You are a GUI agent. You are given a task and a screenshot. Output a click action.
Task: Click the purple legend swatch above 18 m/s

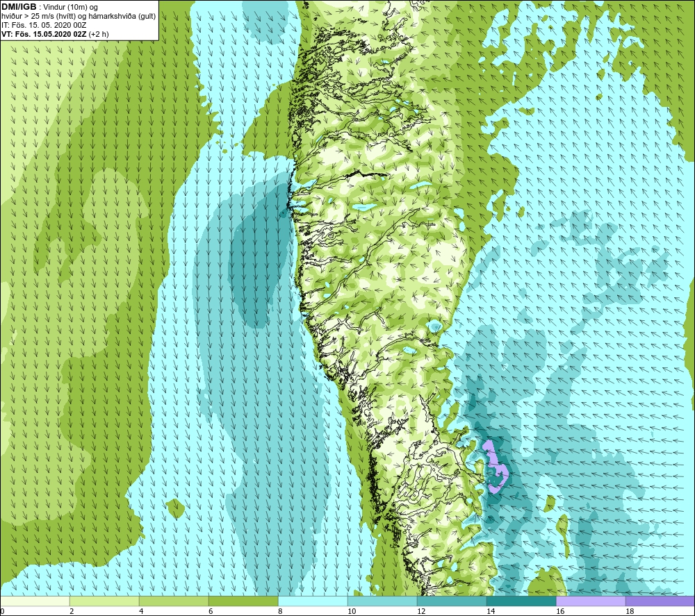point(660,601)
